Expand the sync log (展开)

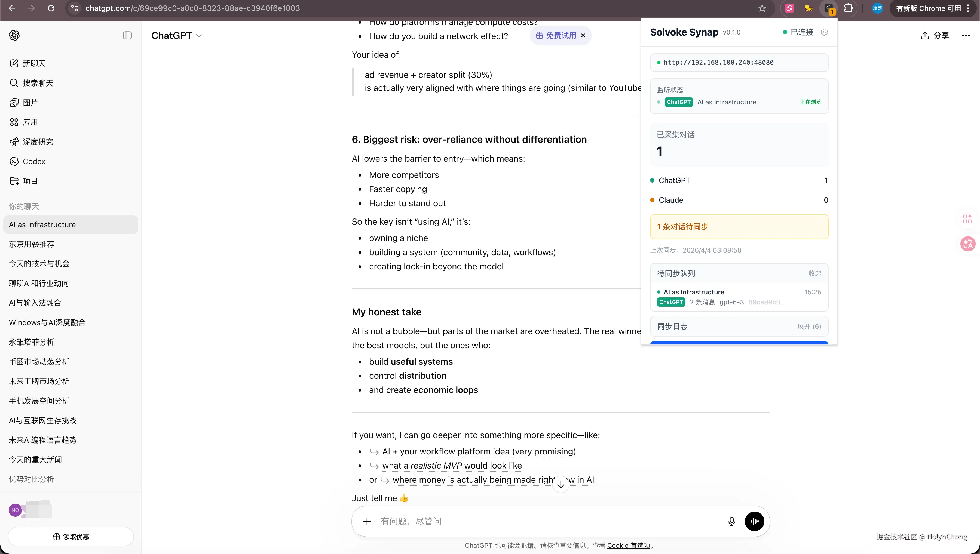[x=809, y=327]
